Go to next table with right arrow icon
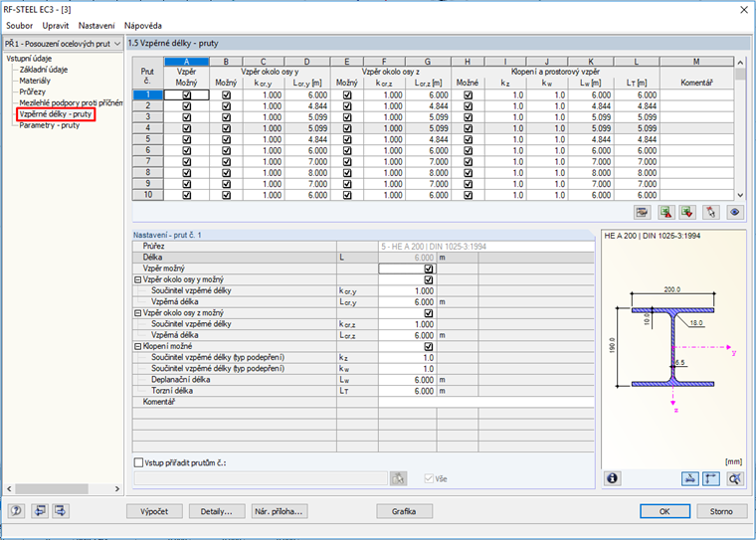The width and height of the screenshot is (756, 540). tap(61, 511)
